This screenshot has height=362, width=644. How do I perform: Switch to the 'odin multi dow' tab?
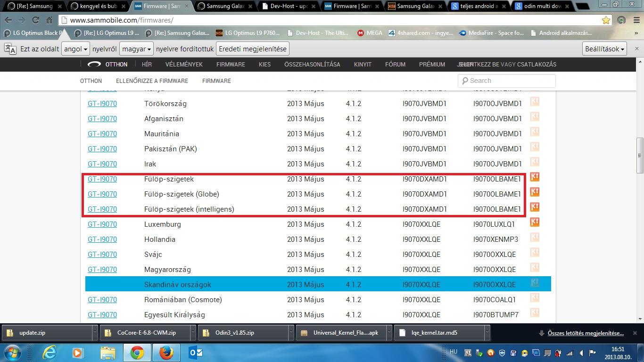point(542,6)
